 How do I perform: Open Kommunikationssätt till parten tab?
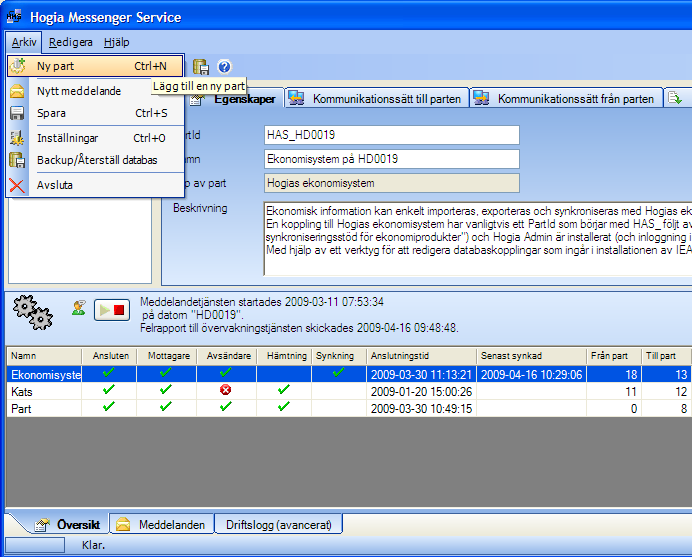pyautogui.click(x=376, y=98)
